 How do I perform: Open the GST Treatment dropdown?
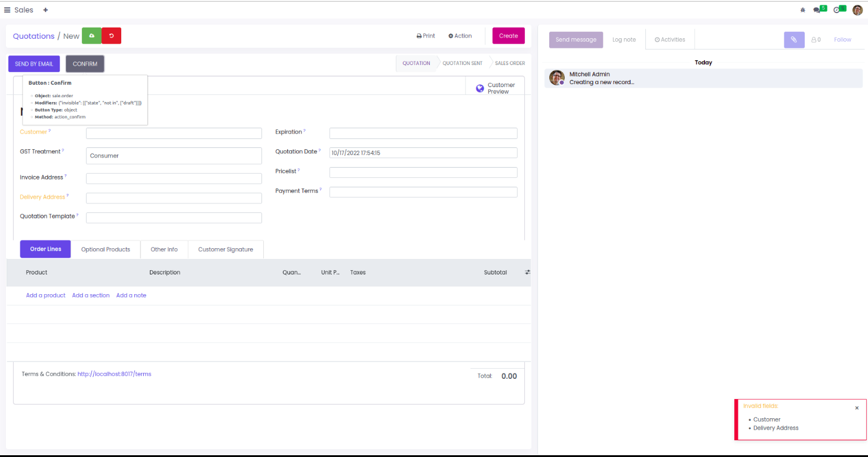pyautogui.click(x=174, y=156)
